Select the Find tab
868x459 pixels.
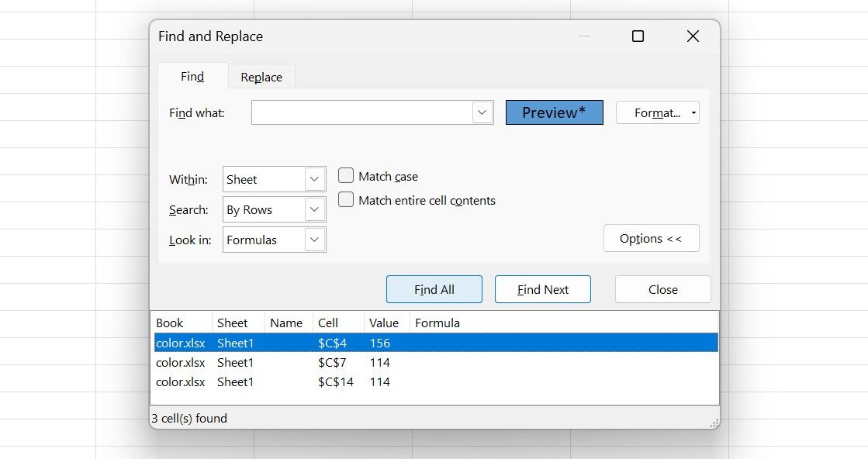click(192, 76)
